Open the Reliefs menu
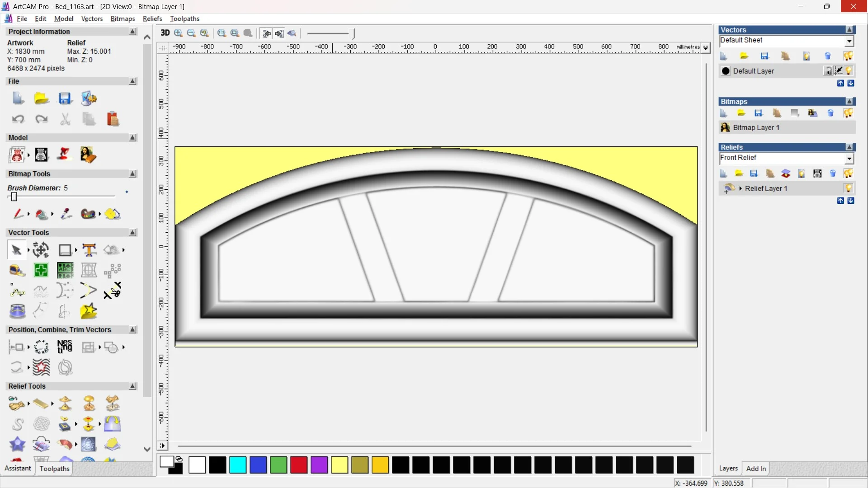 pyautogui.click(x=152, y=19)
